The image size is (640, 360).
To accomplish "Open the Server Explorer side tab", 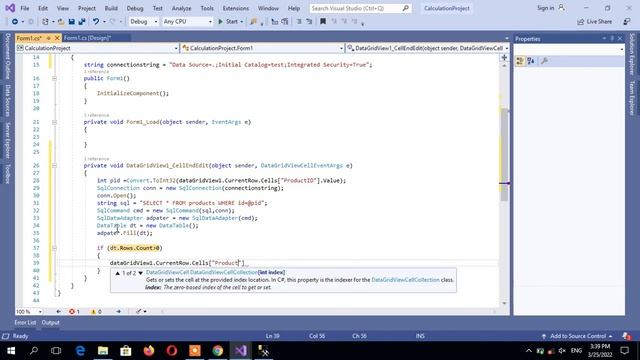I will pos(7,140).
